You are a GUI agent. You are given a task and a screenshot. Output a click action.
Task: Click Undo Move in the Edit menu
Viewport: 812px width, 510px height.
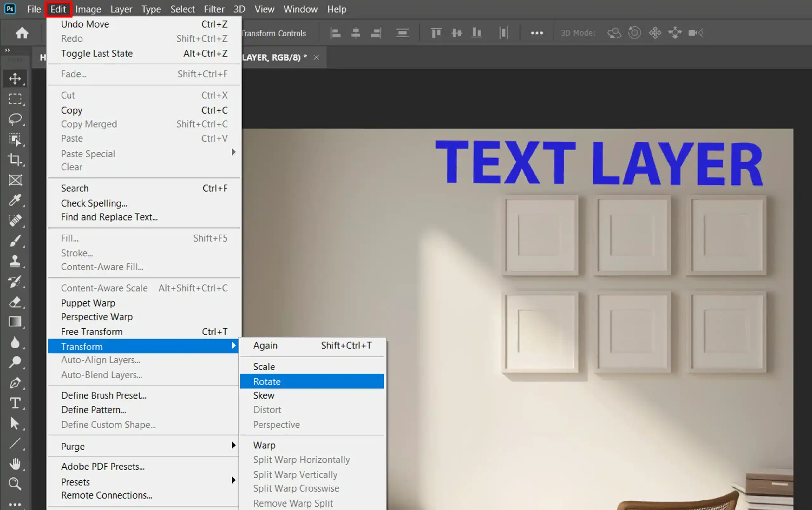144,24
